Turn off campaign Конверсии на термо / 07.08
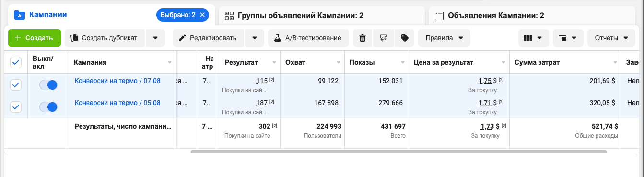 [x=48, y=85]
